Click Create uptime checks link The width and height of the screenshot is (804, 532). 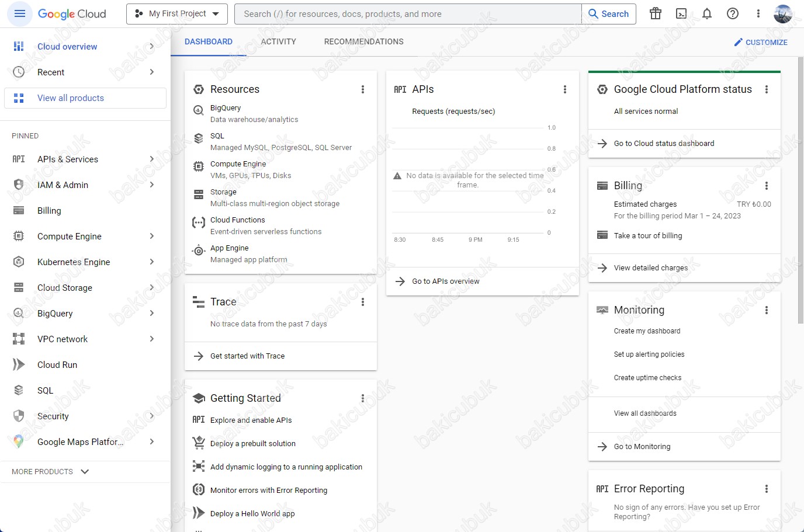(647, 378)
